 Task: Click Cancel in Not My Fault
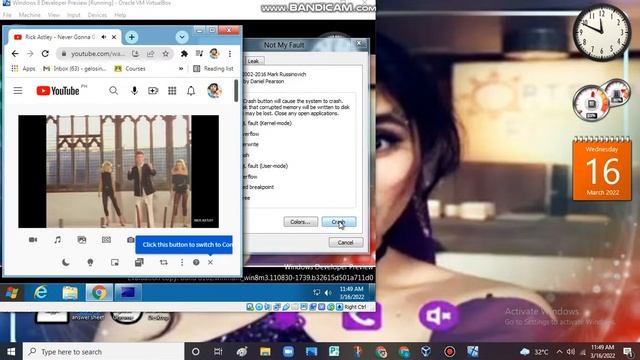(x=346, y=242)
